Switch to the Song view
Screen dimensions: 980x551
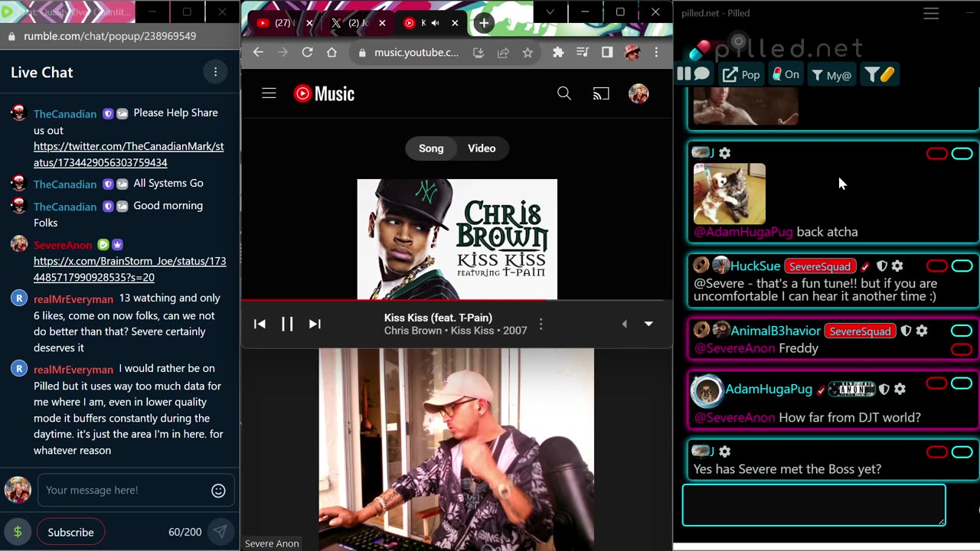click(431, 148)
